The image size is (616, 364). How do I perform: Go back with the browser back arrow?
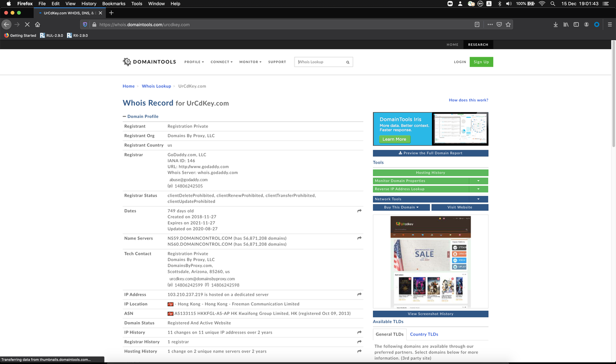[6, 25]
